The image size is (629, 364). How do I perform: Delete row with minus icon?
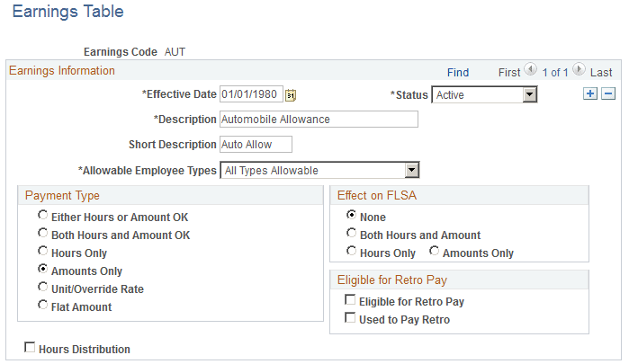(608, 94)
